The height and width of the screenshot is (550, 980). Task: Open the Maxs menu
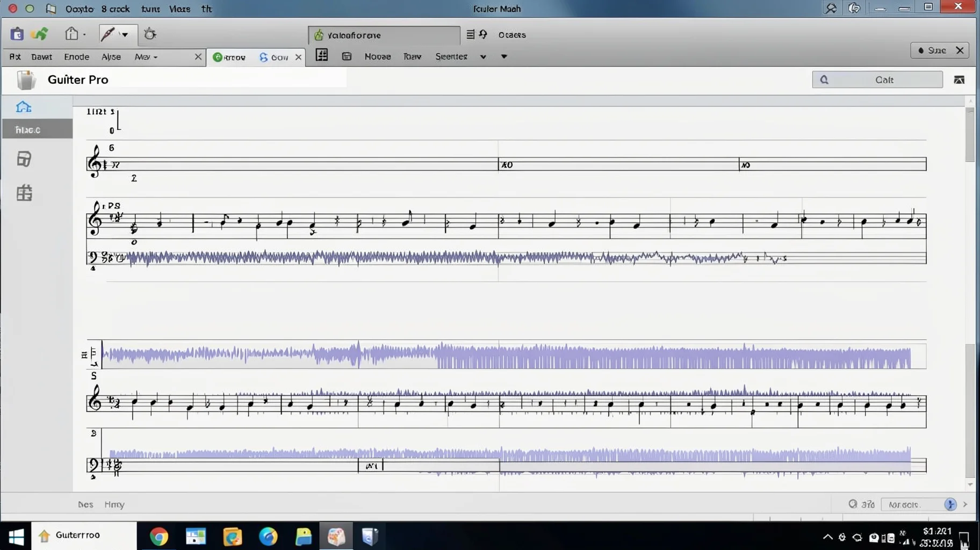click(179, 9)
